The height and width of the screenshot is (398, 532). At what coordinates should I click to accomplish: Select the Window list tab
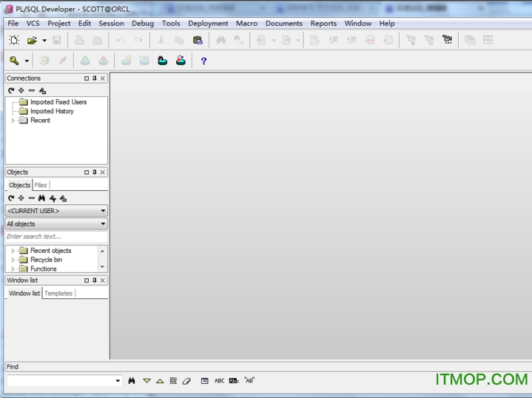point(24,294)
